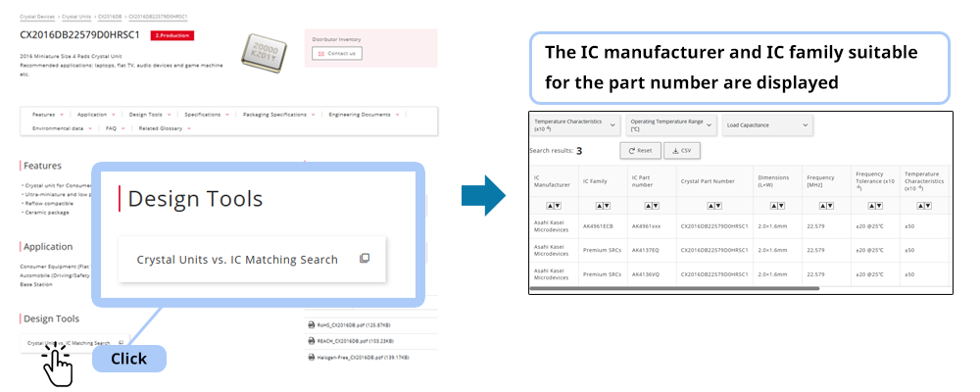Sort Frequency Tolerance column ascending

point(872,206)
